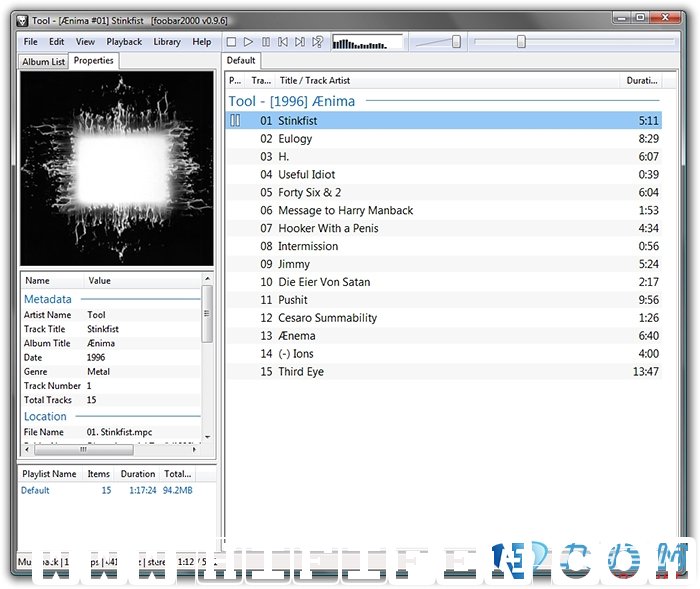Select track 05 Forty Six & 2
The height and width of the screenshot is (589, 700).
(444, 192)
